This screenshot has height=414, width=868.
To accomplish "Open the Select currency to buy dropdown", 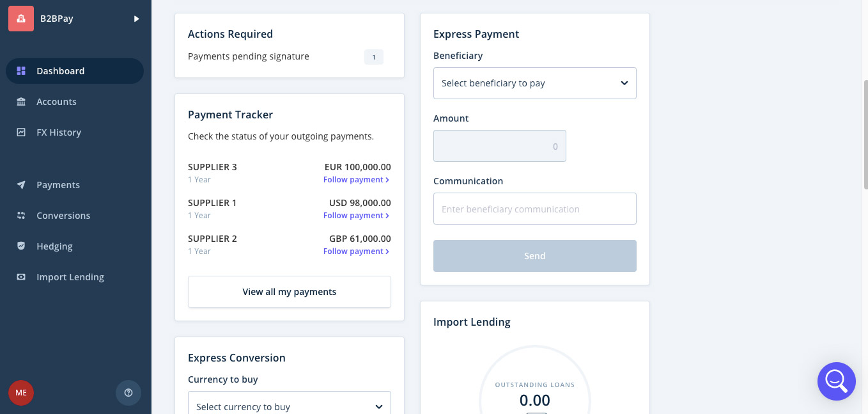I will [289, 406].
